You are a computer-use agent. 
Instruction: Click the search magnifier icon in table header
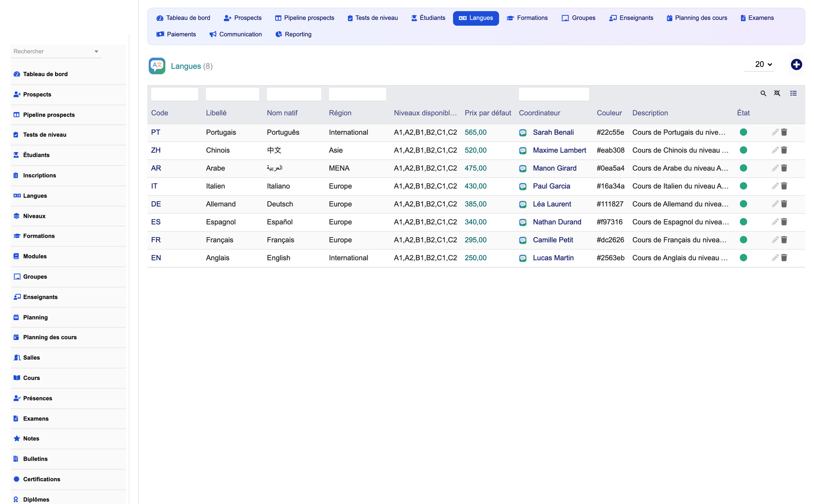point(763,93)
